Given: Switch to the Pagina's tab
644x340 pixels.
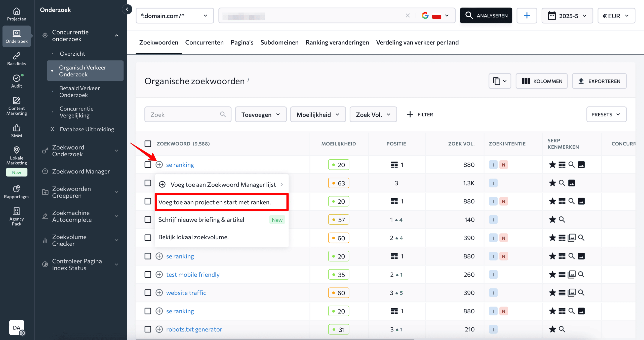Looking at the screenshot, I should coord(242,42).
